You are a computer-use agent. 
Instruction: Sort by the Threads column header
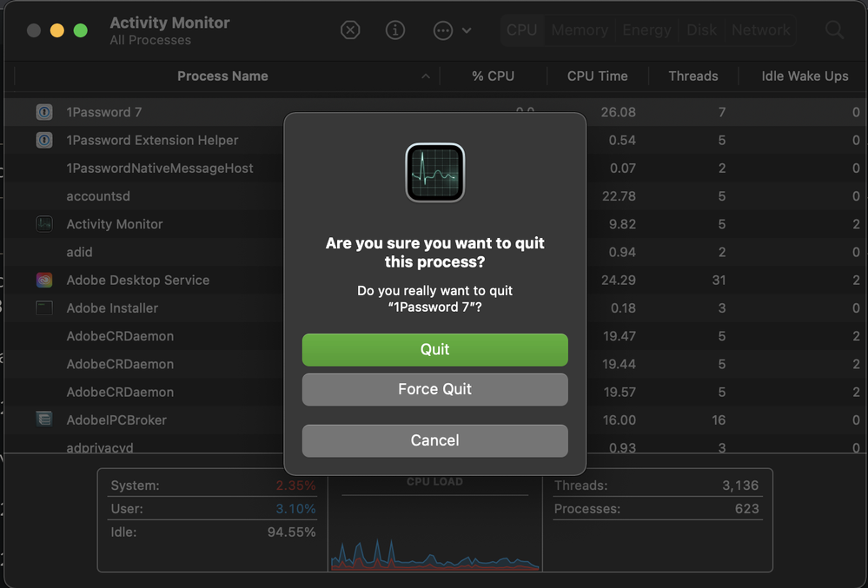(x=692, y=76)
